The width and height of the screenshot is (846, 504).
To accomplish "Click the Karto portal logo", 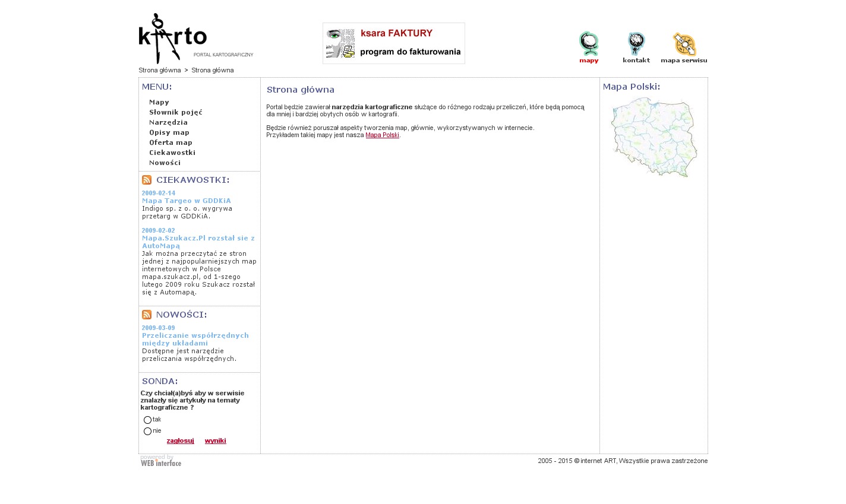I will point(173,39).
